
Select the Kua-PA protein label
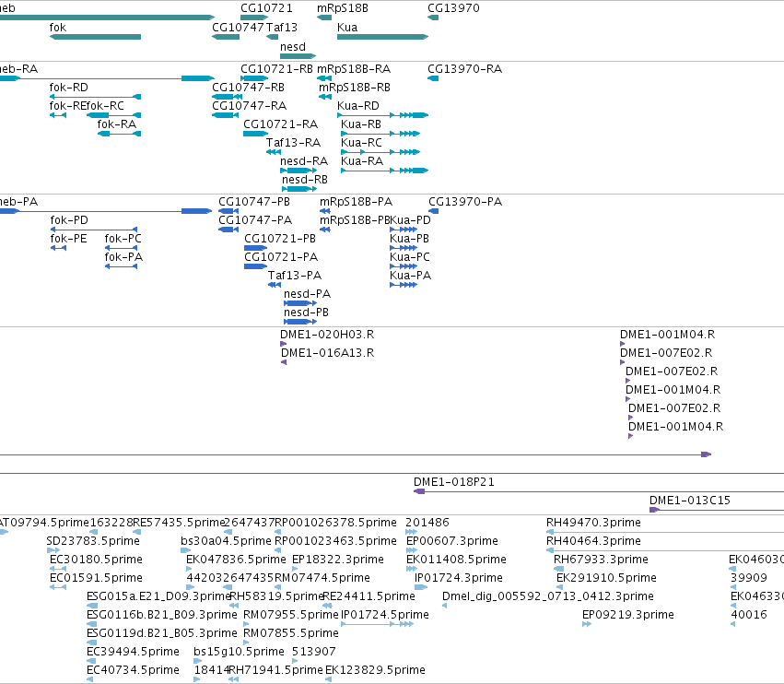pyautogui.click(x=410, y=276)
